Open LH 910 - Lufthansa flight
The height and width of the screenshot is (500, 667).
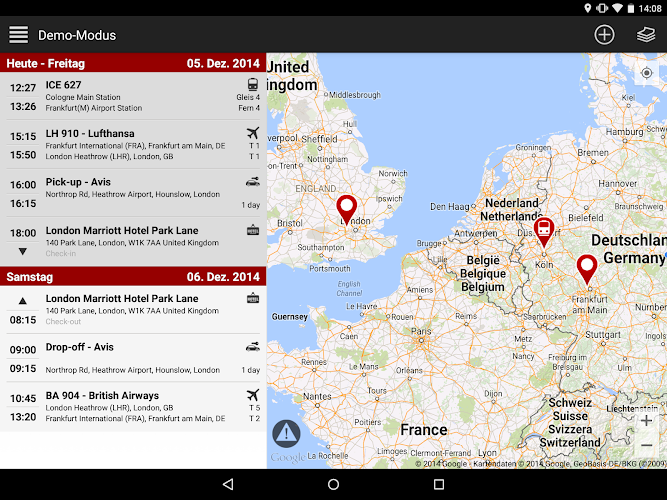[133, 144]
